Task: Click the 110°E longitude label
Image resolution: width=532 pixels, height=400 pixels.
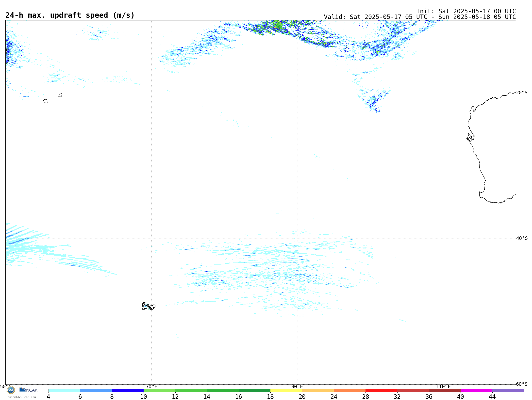Action: (x=443, y=386)
